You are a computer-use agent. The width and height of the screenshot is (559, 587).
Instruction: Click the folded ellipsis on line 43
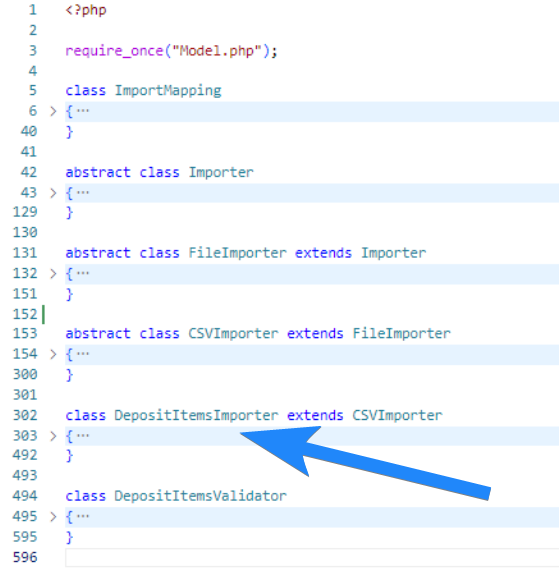coord(83,193)
